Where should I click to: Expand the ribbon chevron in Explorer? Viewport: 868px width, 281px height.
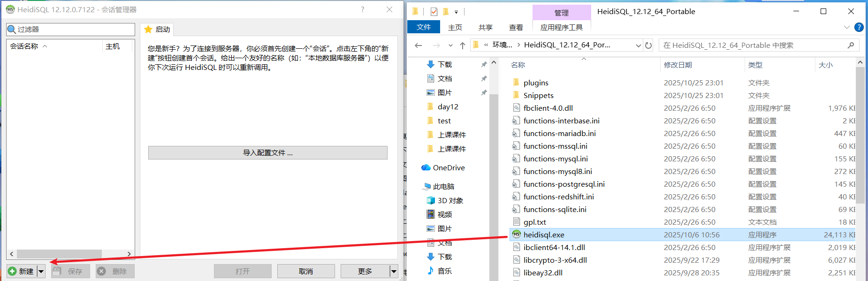click(x=847, y=27)
